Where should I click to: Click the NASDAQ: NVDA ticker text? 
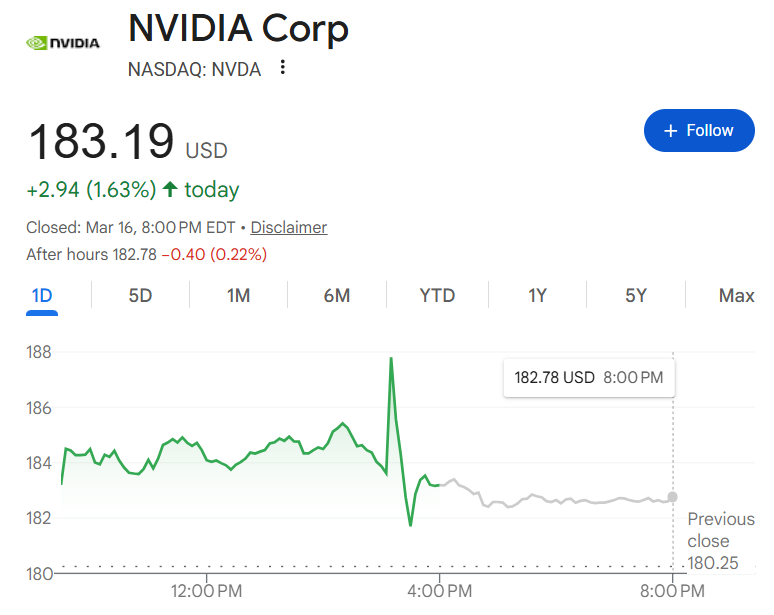point(195,68)
